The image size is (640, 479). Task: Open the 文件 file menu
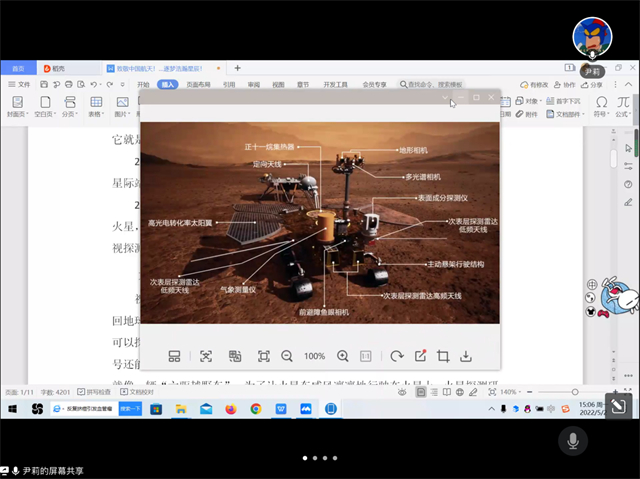[20, 84]
